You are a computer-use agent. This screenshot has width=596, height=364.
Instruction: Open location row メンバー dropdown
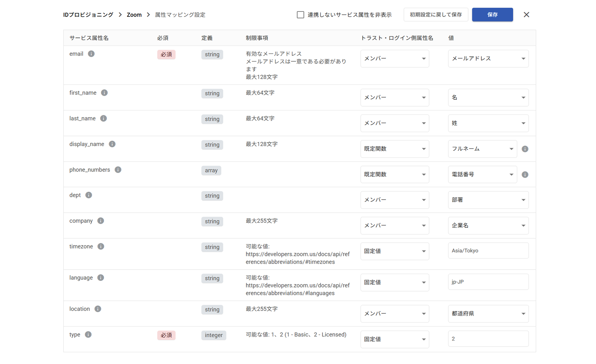(x=395, y=314)
